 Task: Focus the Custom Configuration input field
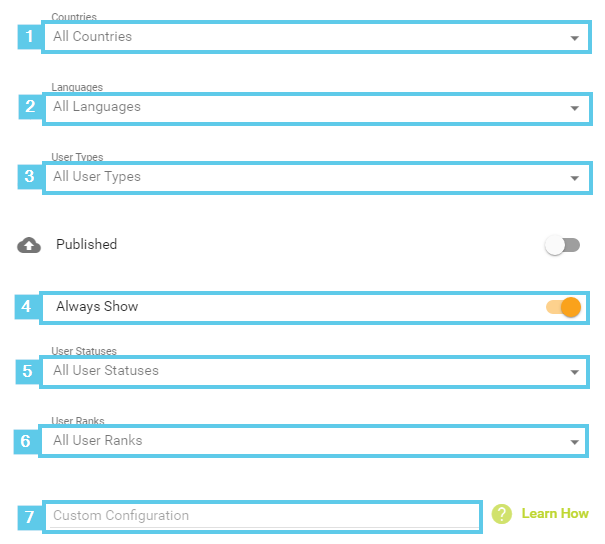[262, 516]
